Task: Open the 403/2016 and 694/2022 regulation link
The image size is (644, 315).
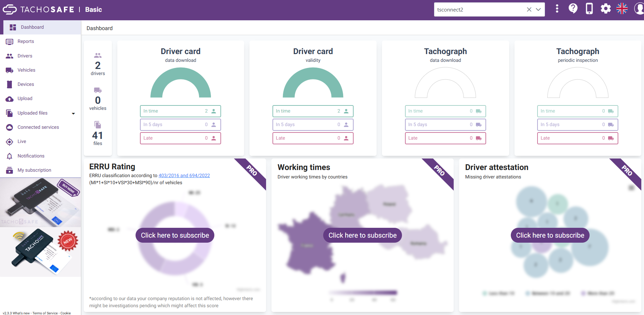Action: tap(184, 175)
